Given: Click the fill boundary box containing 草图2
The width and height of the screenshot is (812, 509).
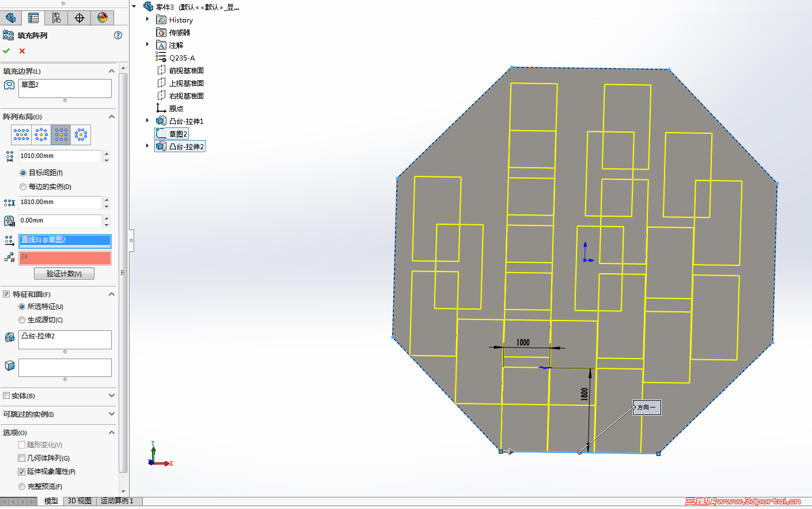Looking at the screenshot, I should [65, 89].
